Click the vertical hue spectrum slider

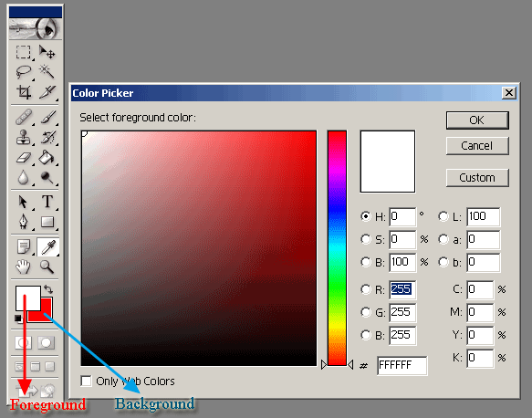(337, 248)
